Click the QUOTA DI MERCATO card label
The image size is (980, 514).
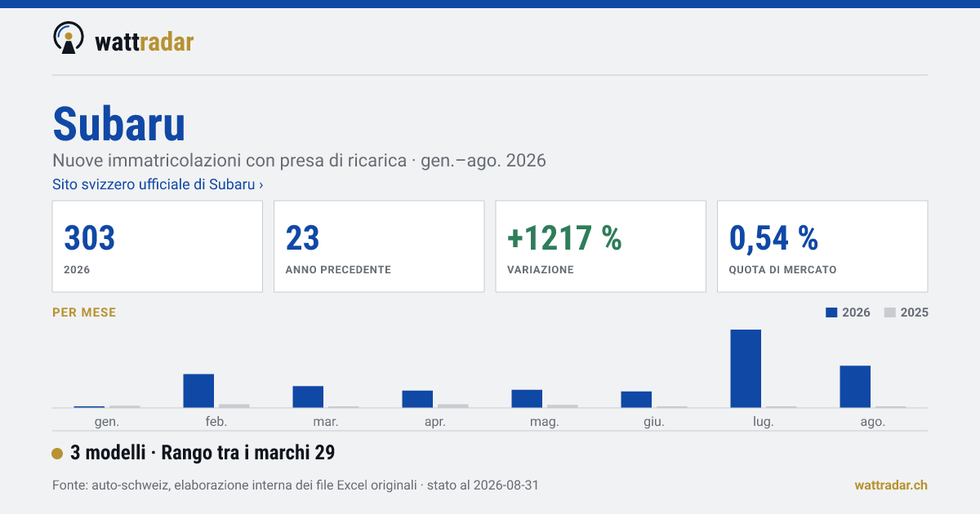782,269
